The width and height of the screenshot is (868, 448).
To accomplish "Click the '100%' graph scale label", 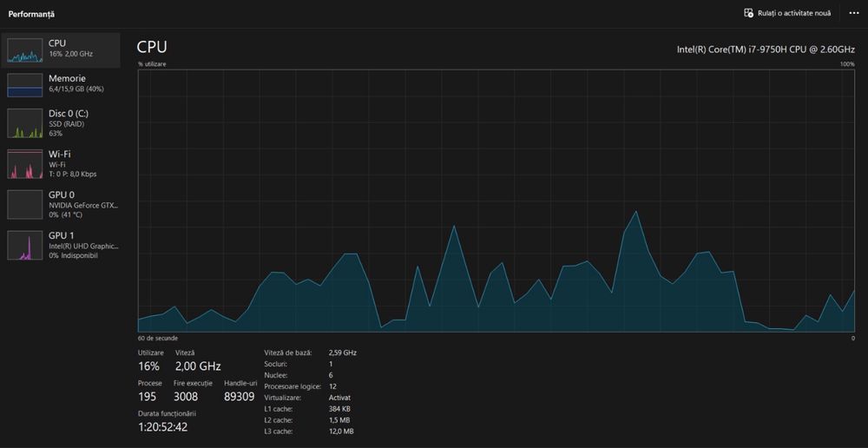I will [847, 64].
